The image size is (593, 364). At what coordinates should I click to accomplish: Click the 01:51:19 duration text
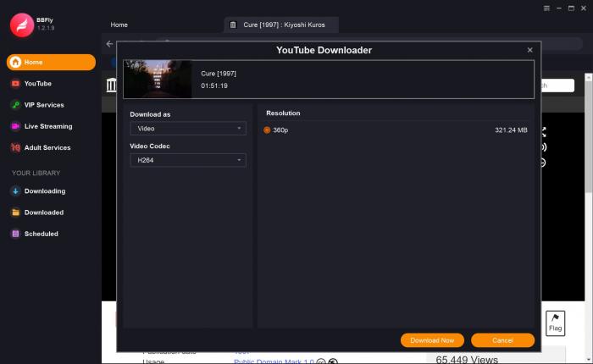(214, 85)
